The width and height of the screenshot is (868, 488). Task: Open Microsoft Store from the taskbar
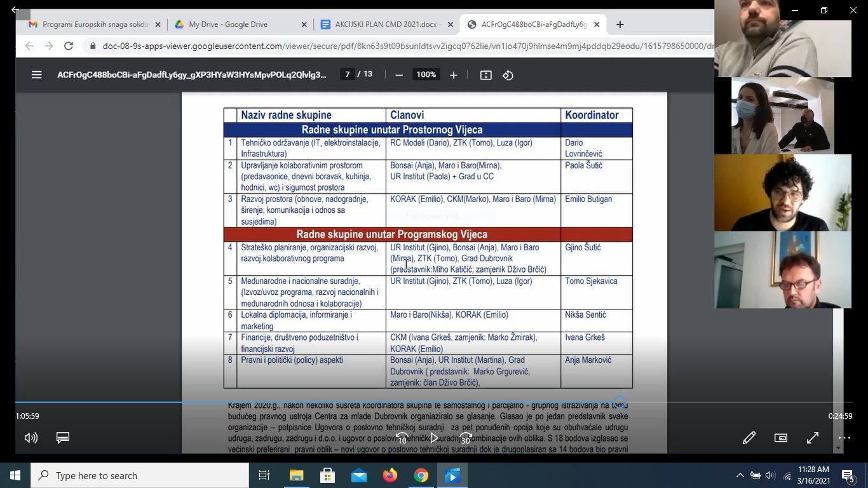coord(328,475)
